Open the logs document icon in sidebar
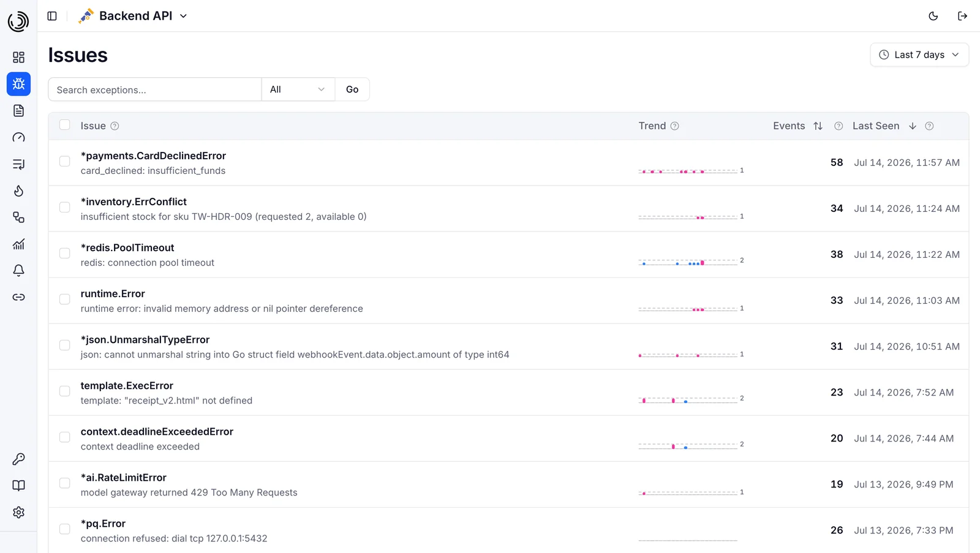 click(18, 111)
